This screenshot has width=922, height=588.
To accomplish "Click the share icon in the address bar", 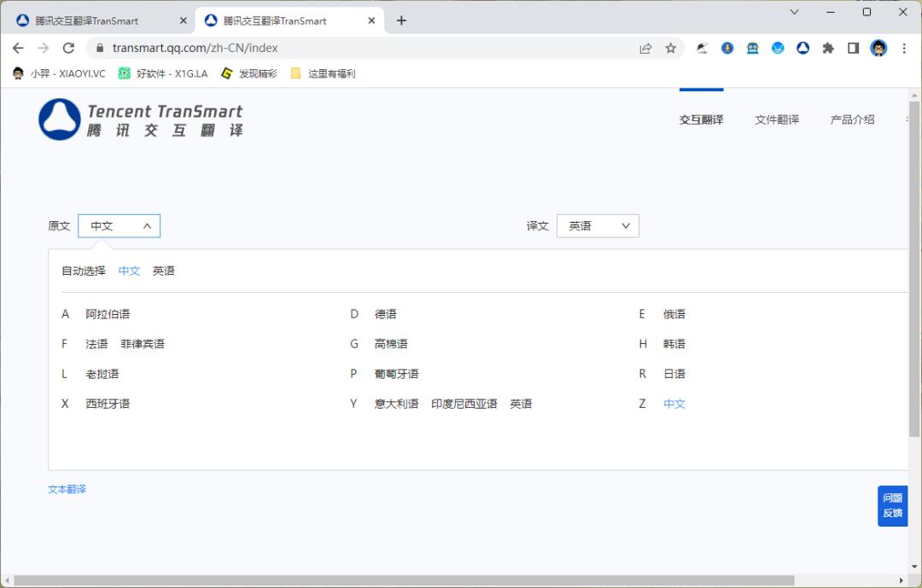I will (x=646, y=48).
